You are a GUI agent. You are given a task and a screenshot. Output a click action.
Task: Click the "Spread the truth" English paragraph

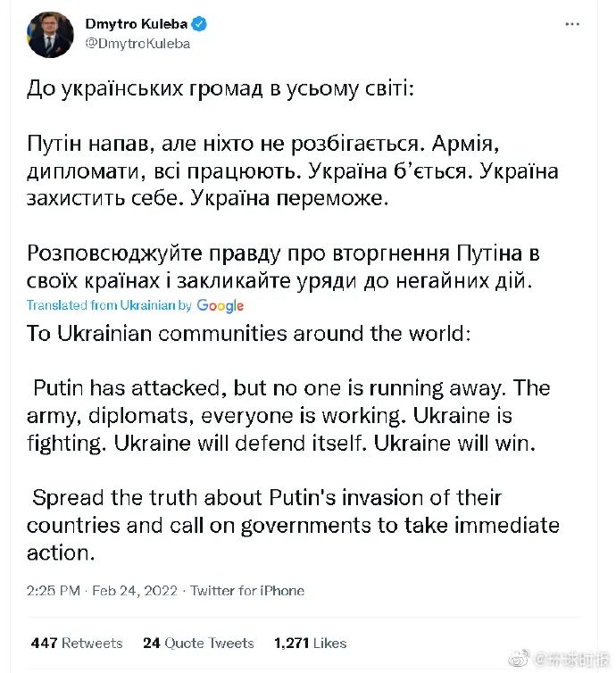293,525
